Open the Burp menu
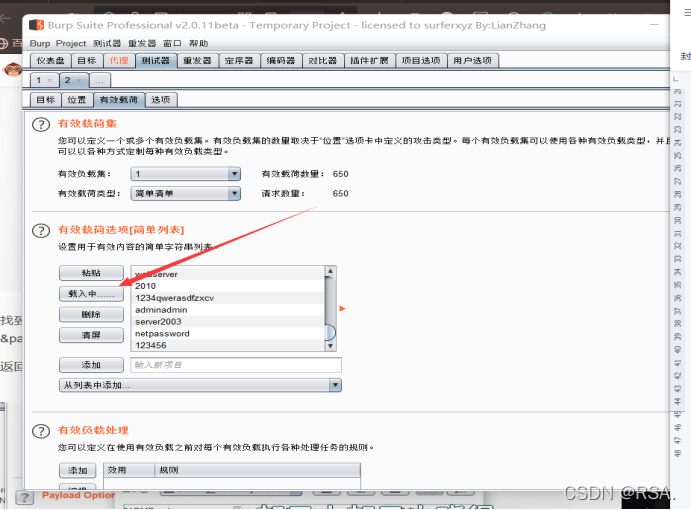This screenshot has height=510, width=691. pyautogui.click(x=40, y=44)
